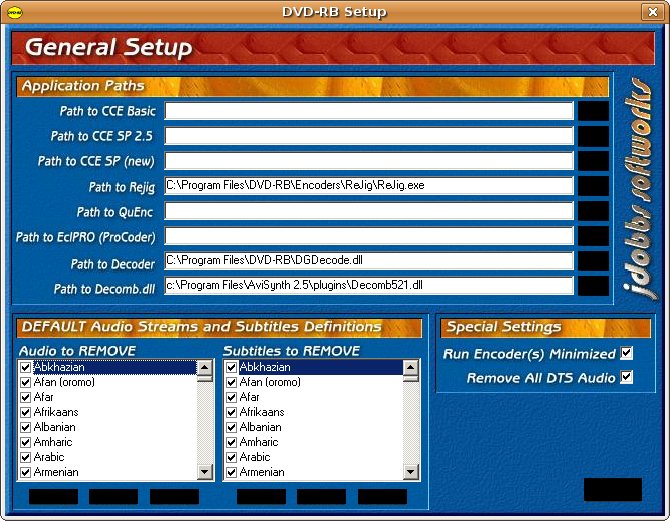Click the black button beside Path to Decoder
Viewport: 670px width, 521px height.
tap(594, 261)
